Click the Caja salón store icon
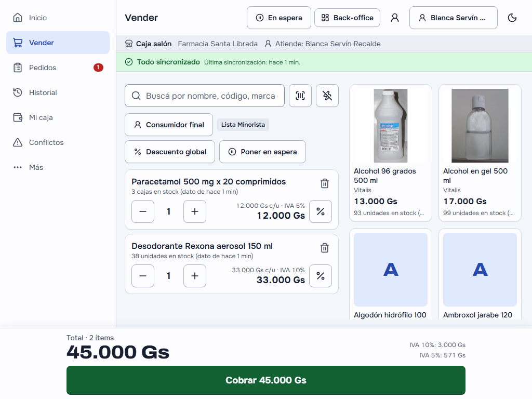 click(129, 44)
